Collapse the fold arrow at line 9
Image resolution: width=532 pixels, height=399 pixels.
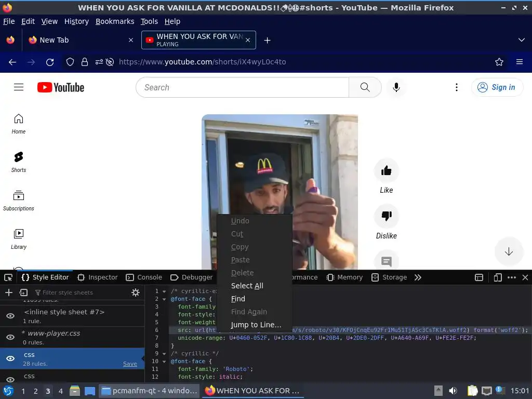(164, 354)
